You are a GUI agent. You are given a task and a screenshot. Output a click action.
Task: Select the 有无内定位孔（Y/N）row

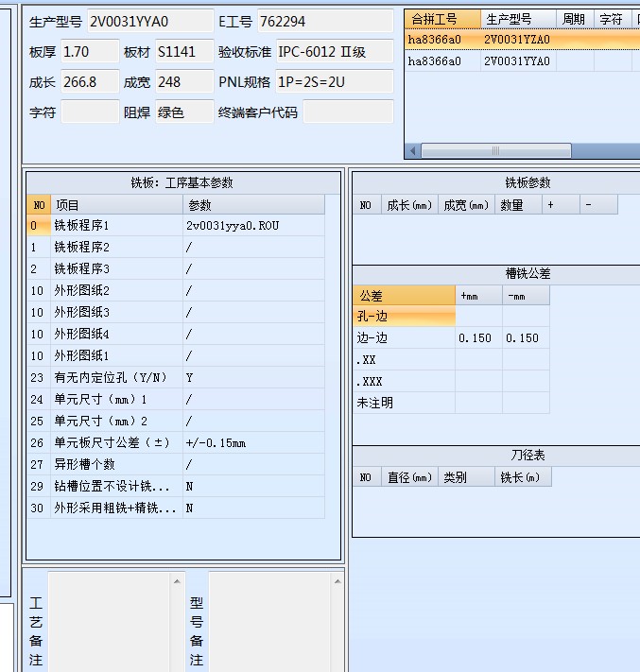(x=176, y=377)
